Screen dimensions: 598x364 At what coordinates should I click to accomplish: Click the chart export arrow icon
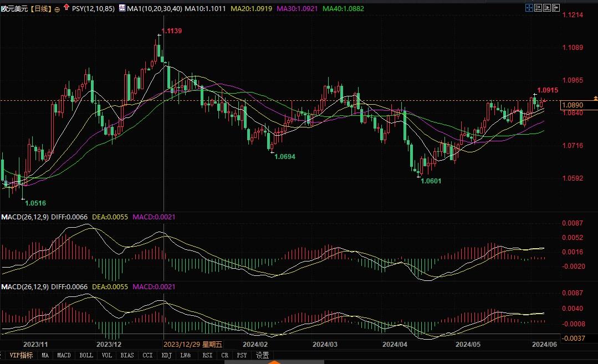point(556,8)
